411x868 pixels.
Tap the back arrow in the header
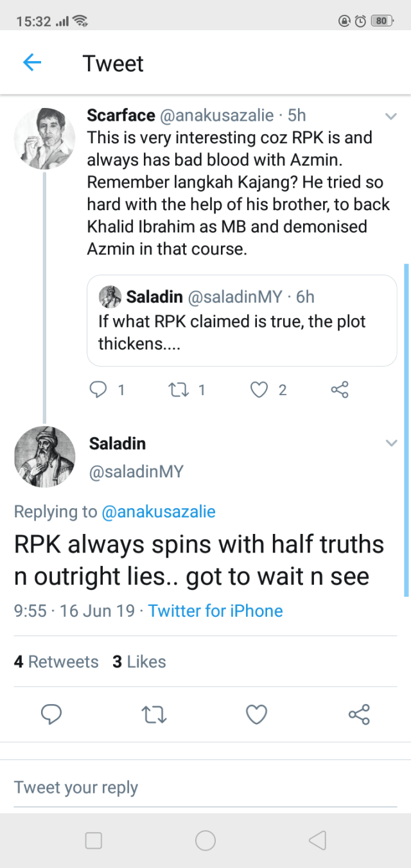[x=32, y=63]
